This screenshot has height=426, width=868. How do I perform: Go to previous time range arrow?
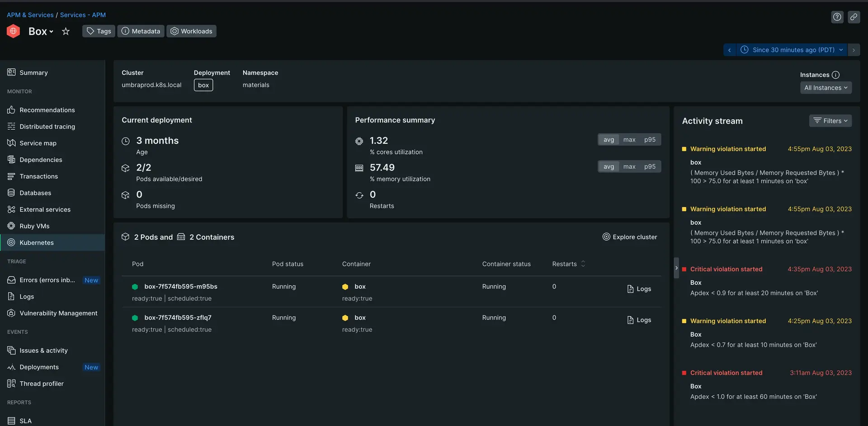(729, 50)
